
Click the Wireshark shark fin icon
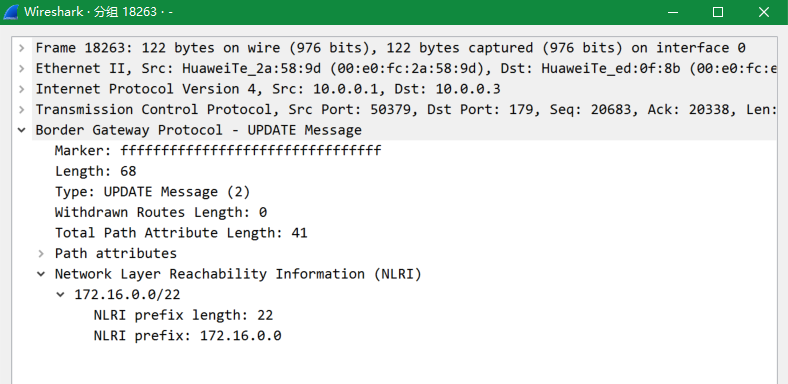click(11, 12)
